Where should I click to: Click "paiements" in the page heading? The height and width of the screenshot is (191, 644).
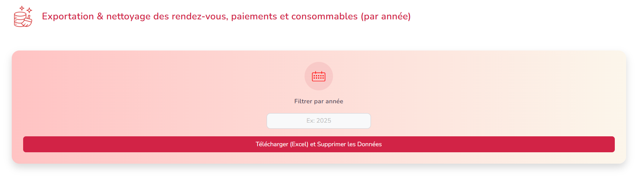point(254,16)
